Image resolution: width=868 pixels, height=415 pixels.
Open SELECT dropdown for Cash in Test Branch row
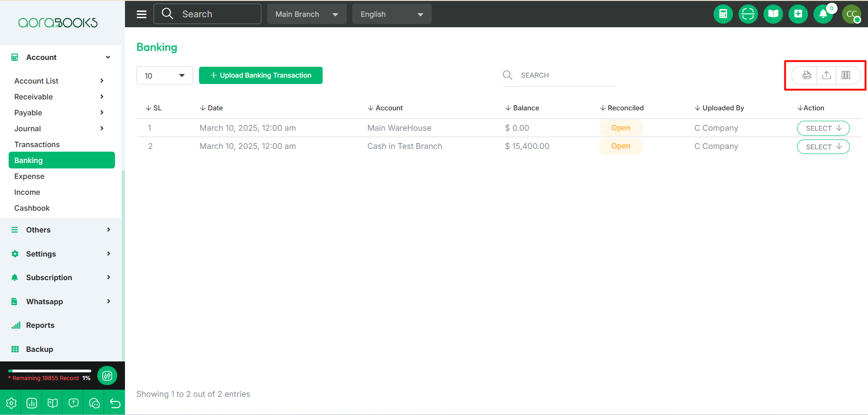coord(823,147)
